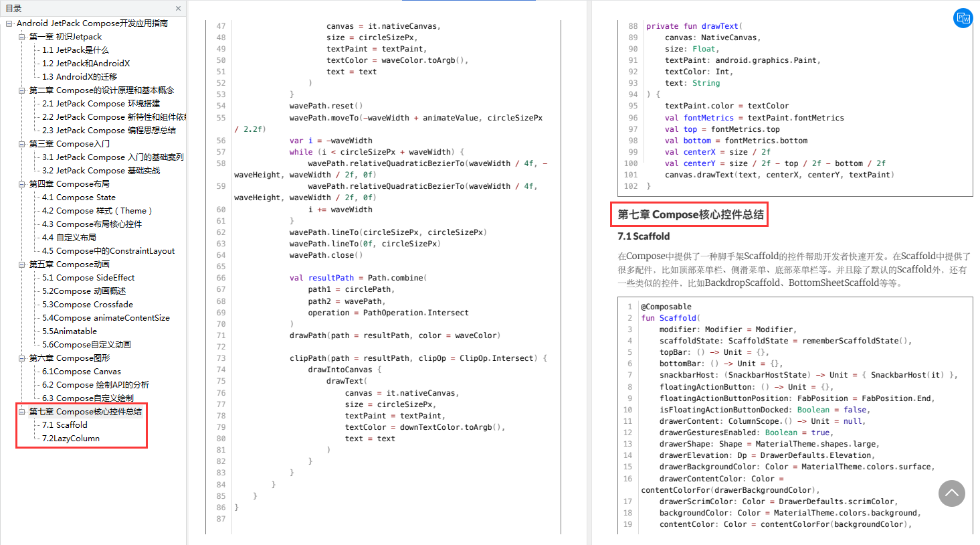Image resolution: width=980 pixels, height=545 pixels.
Task: Collapse the 第一章 初识Jetpack tree node
Action: [22, 37]
